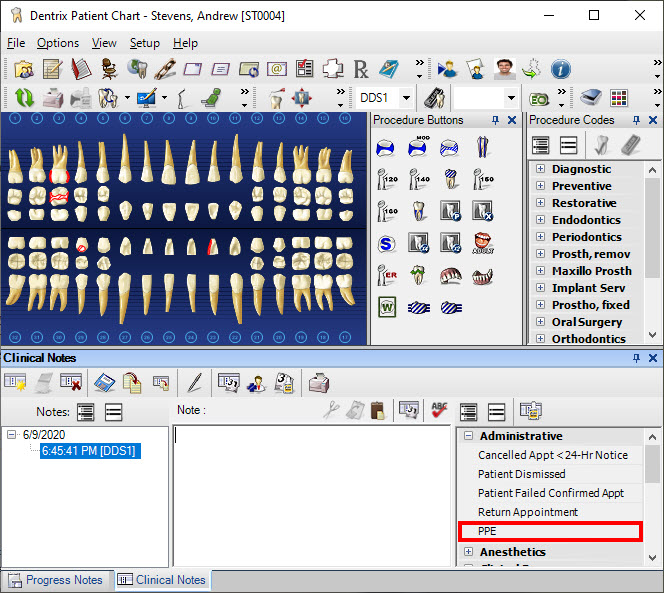This screenshot has height=593, width=664.
Task: Collapse all notes with the Notes list icon
Action: point(113,412)
